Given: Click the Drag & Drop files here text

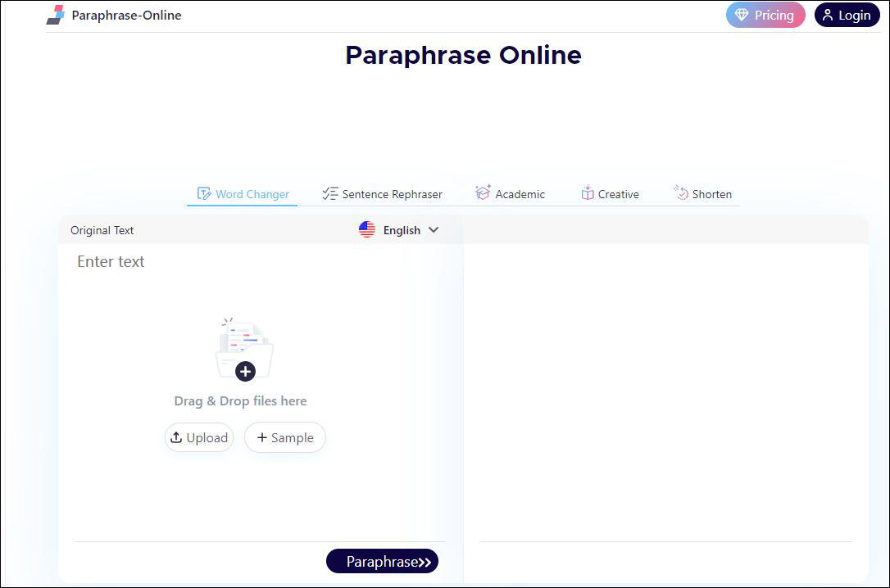Looking at the screenshot, I should click(241, 401).
